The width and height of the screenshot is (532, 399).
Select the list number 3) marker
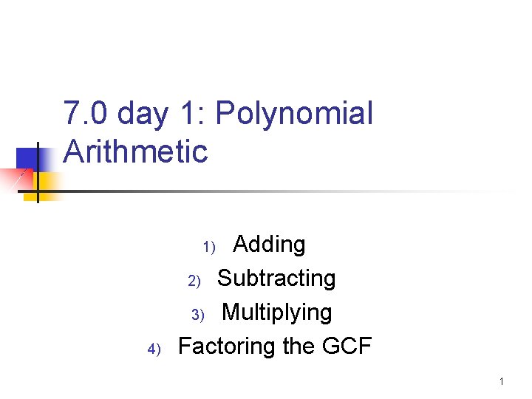(x=198, y=315)
